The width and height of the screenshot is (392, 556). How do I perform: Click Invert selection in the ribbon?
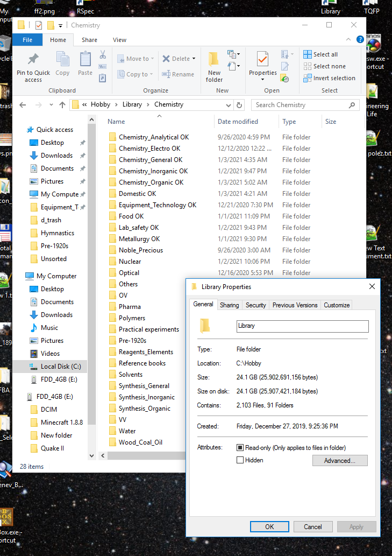pos(329,78)
